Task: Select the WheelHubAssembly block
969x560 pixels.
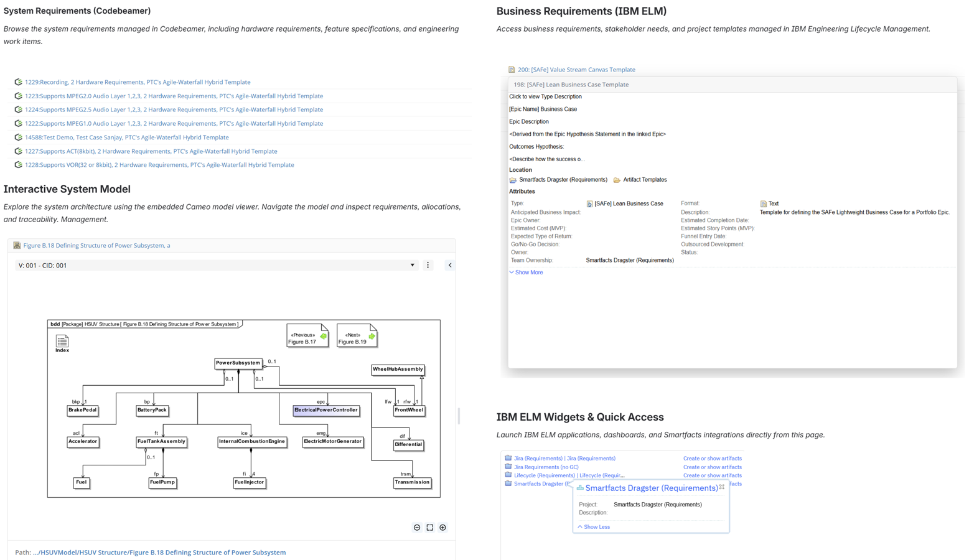Action: coord(398,370)
